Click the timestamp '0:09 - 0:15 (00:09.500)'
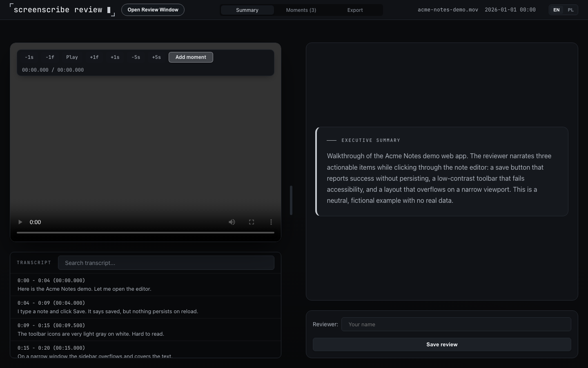588x368 pixels. [51, 325]
